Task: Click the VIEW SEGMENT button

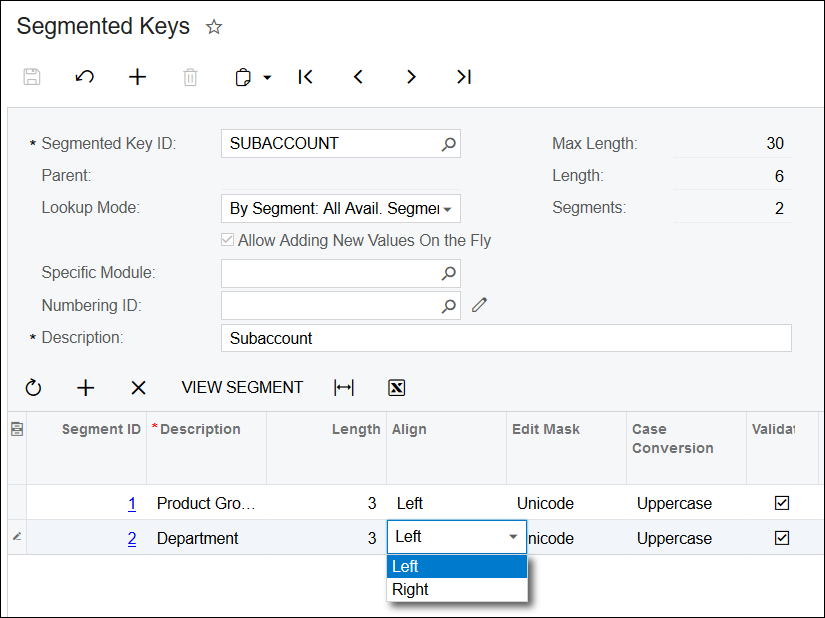Action: click(x=242, y=388)
